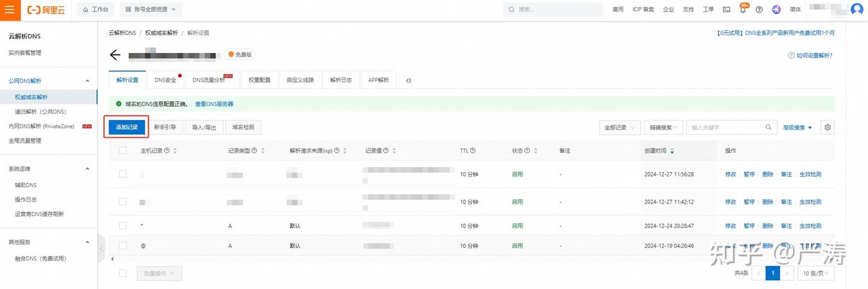This screenshot has width=868, height=289.
Task: Open the 新手引导 guide
Action: 165,128
